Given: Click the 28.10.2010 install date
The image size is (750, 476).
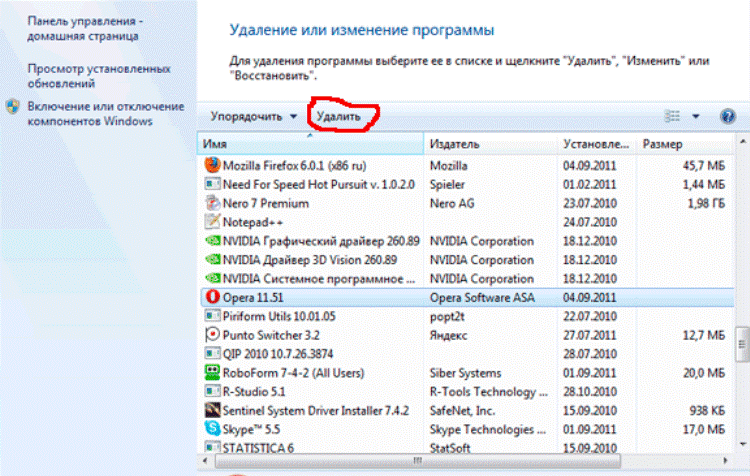Looking at the screenshot, I should pyautogui.click(x=589, y=391).
